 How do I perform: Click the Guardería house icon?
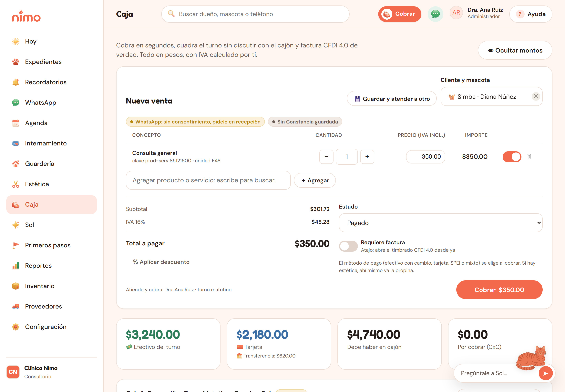pos(16,164)
